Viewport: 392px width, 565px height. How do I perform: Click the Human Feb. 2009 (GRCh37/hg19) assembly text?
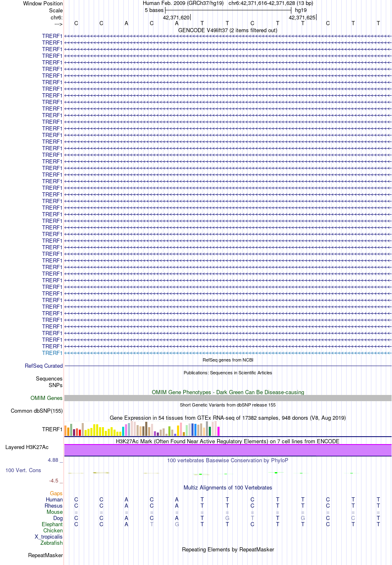click(183, 3)
